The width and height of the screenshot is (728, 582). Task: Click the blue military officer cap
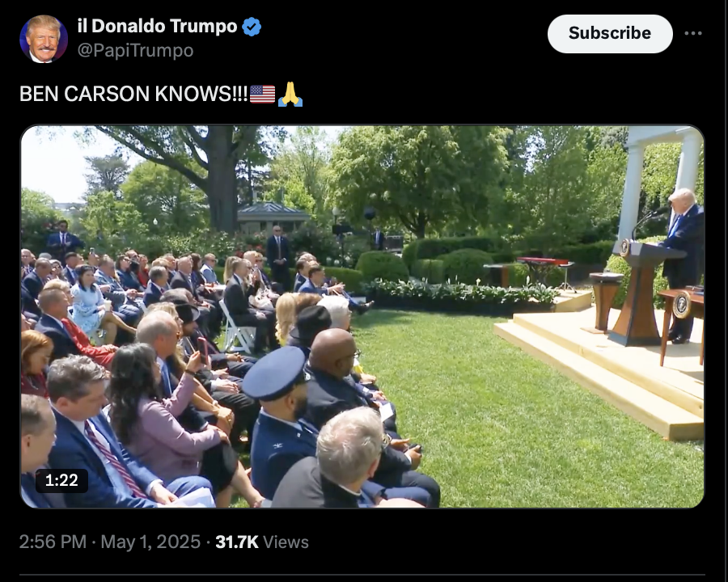click(x=274, y=373)
